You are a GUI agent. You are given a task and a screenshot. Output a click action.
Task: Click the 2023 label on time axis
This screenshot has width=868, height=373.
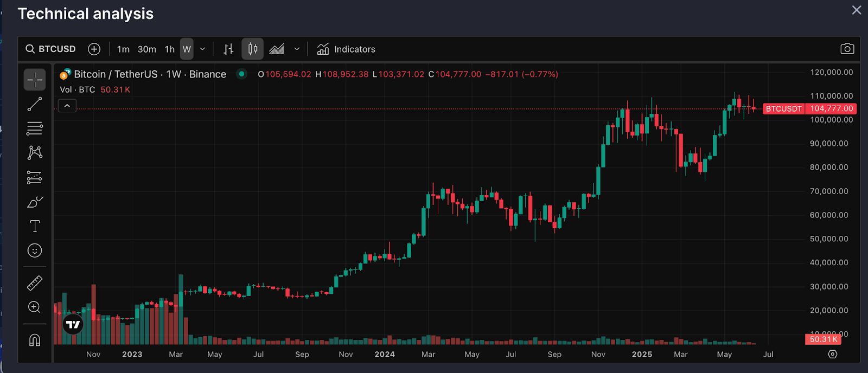click(132, 355)
